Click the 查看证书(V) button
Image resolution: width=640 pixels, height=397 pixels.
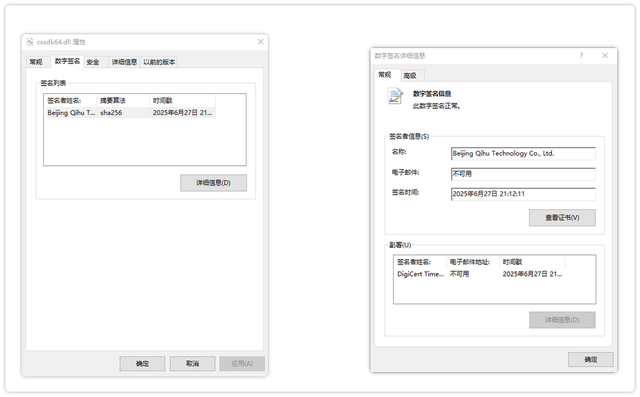562,217
